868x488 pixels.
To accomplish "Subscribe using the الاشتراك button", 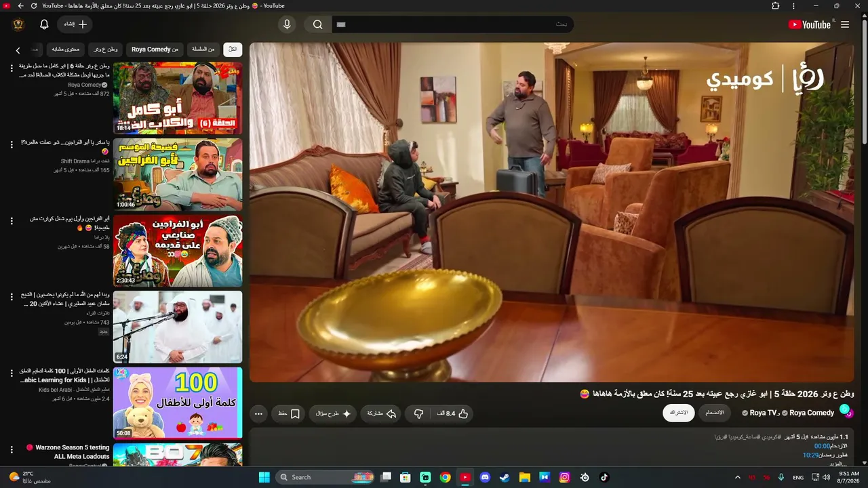I will (679, 413).
